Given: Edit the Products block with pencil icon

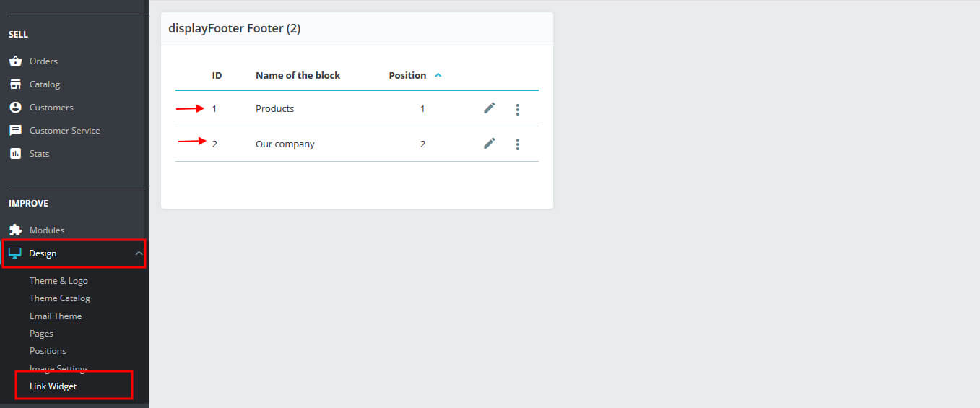Looking at the screenshot, I should [490, 108].
